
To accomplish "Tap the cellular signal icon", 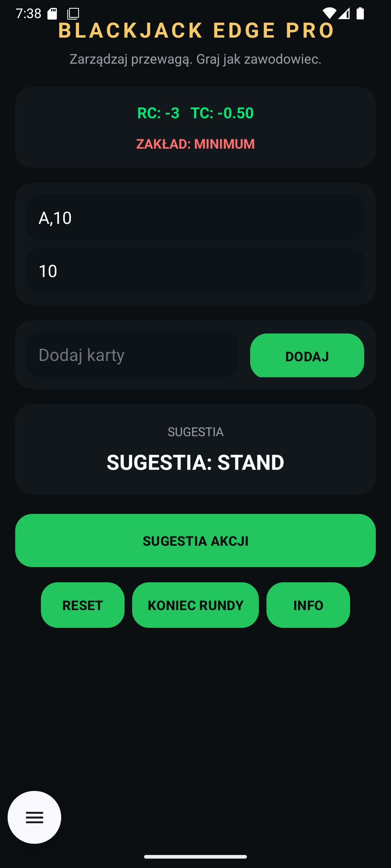I will click(344, 14).
